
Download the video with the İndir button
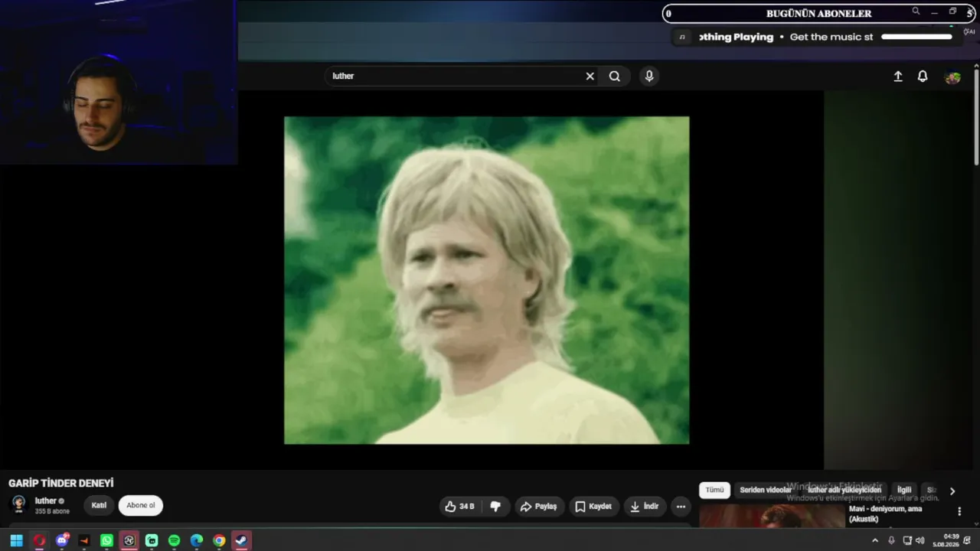(644, 506)
